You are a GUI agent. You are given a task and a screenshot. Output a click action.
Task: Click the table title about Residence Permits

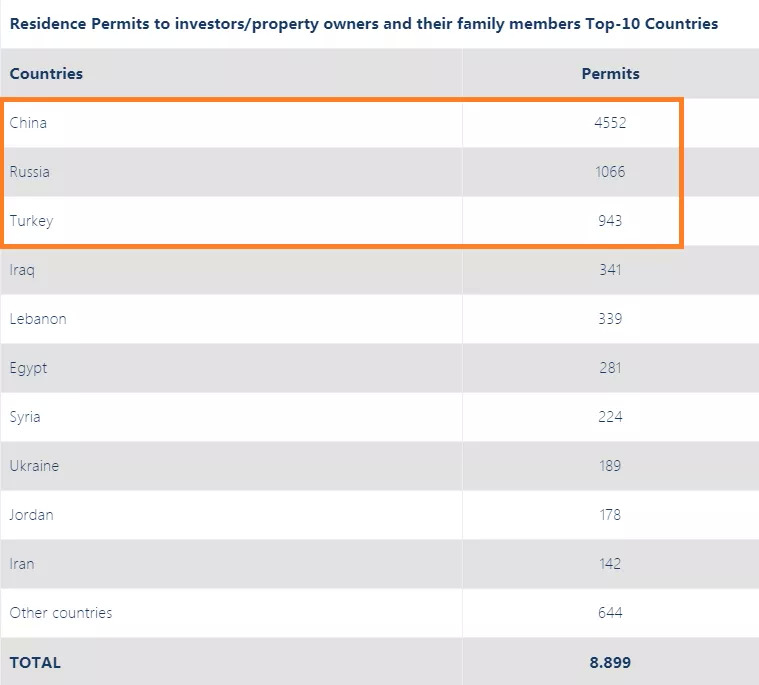[364, 23]
